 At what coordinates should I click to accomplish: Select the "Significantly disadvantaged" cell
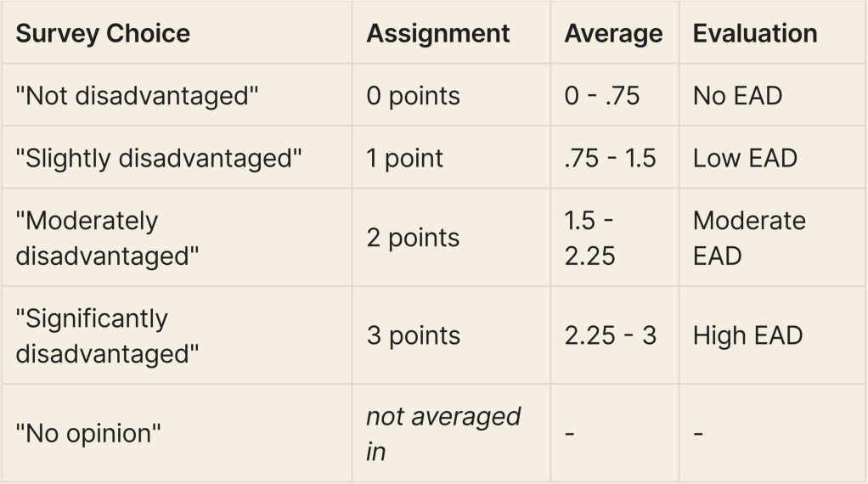coord(107,335)
